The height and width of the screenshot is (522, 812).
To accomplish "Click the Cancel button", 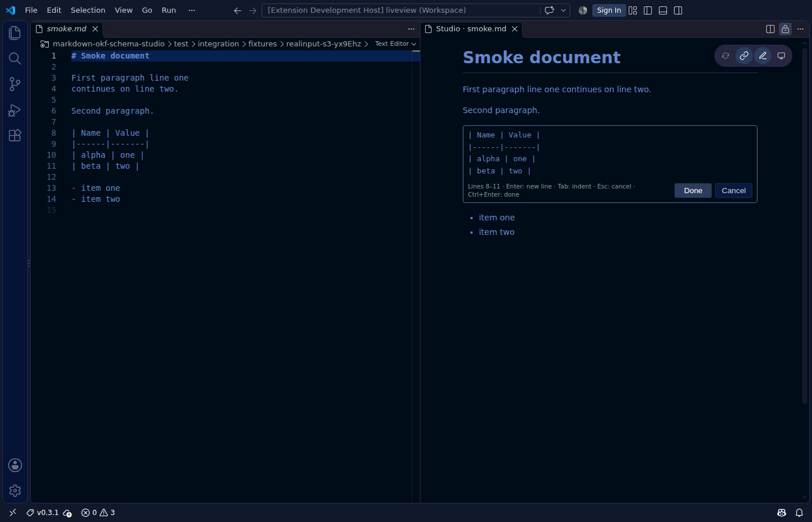I will point(734,191).
